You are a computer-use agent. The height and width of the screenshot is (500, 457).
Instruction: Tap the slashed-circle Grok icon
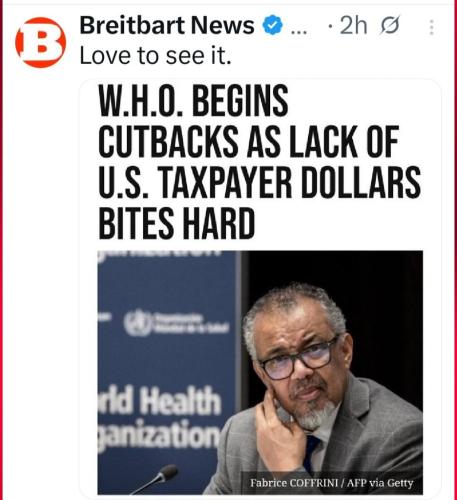(389, 26)
